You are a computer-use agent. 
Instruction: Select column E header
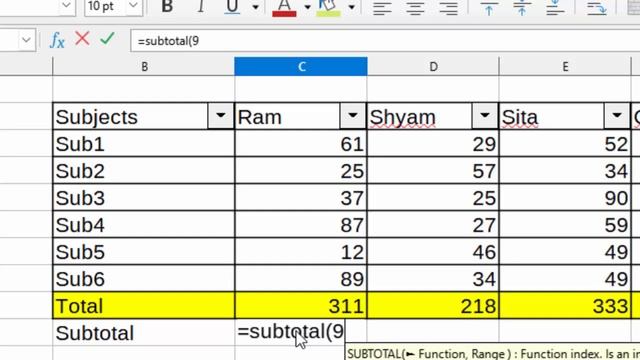(565, 67)
